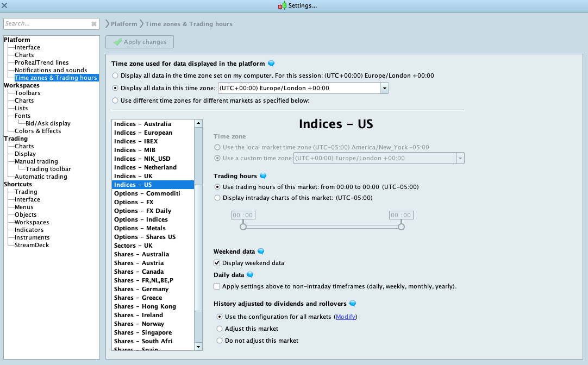Select Indices – European in market list
Image resolution: width=588 pixels, height=365 pixels.
153,133
